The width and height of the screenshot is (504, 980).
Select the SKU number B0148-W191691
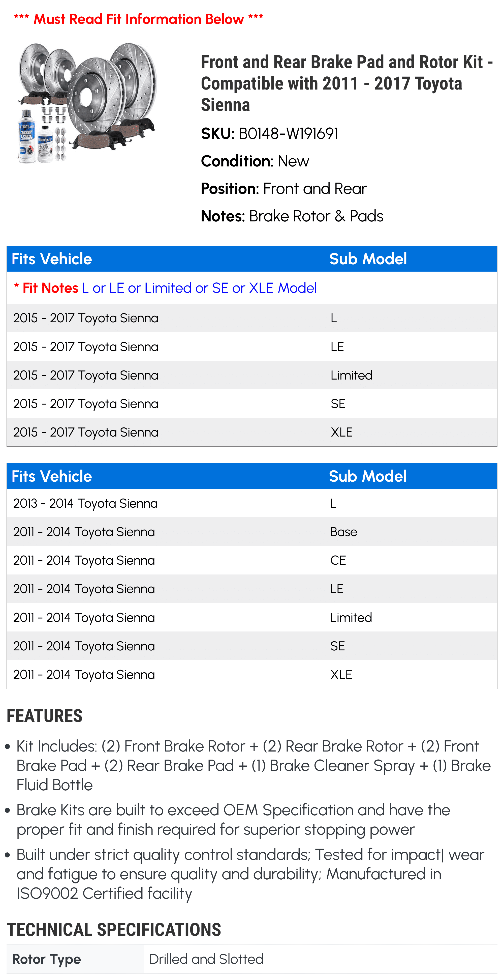click(x=288, y=133)
